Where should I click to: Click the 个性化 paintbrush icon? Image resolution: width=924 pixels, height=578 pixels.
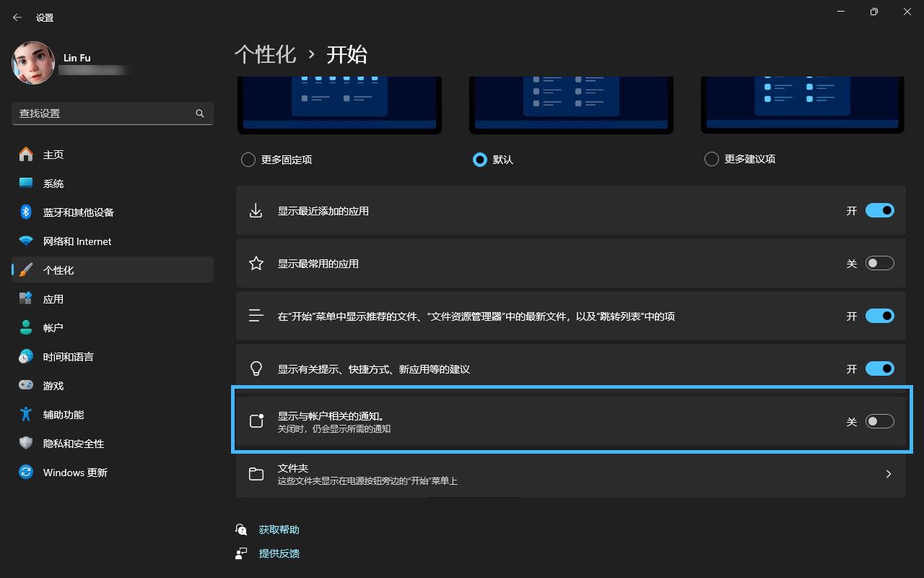point(26,270)
